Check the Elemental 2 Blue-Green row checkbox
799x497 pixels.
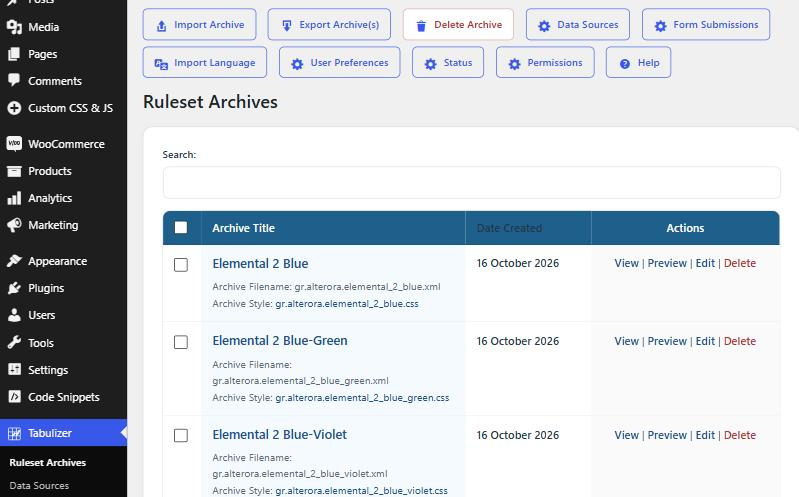(181, 342)
